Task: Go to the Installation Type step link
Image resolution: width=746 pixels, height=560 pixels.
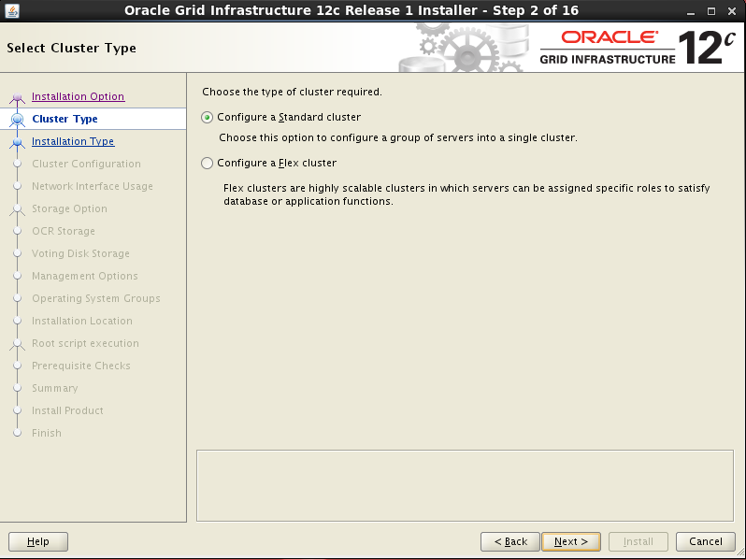Action: (x=73, y=141)
